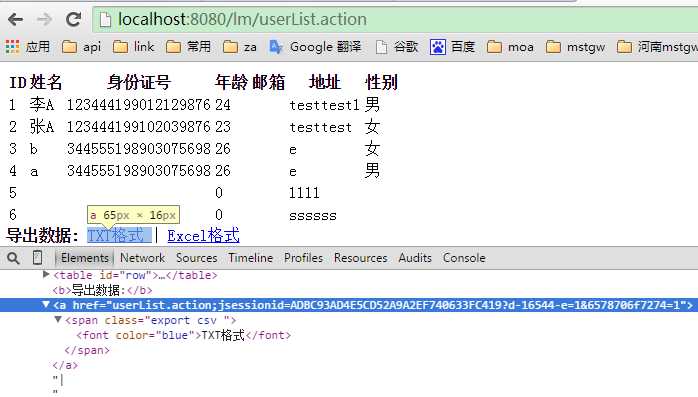Click the address cell testtest1

click(x=324, y=105)
